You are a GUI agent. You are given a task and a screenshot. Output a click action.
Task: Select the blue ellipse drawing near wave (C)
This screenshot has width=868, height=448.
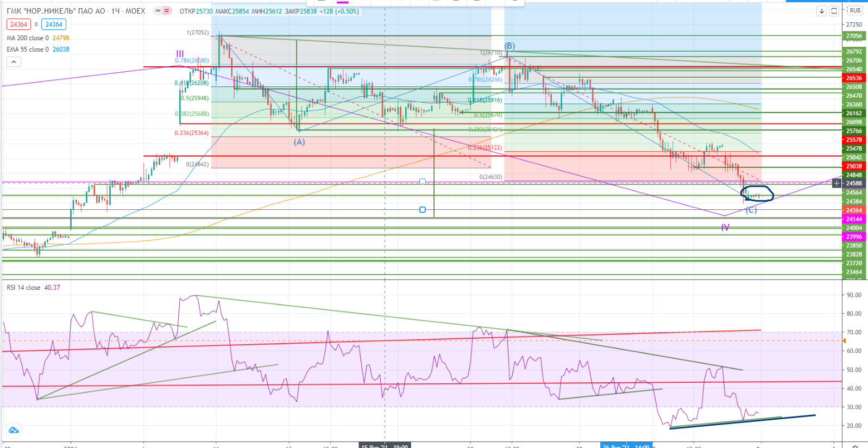[757, 192]
